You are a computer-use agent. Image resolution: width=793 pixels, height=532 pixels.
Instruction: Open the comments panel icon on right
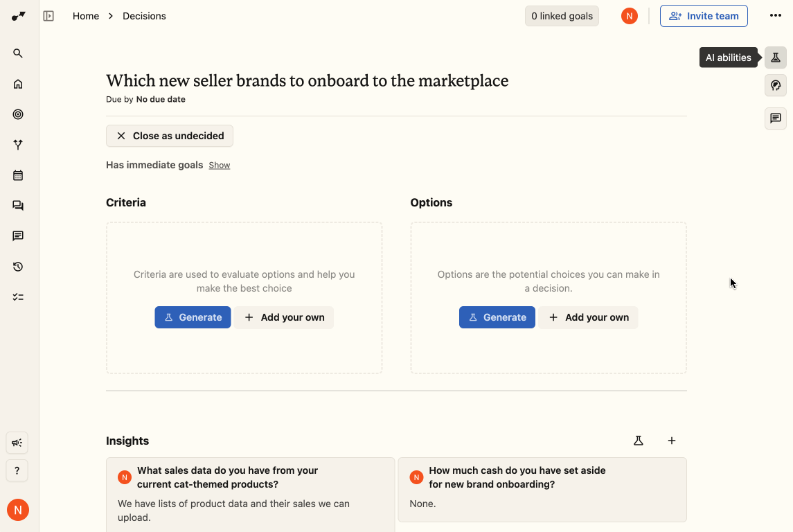[775, 118]
